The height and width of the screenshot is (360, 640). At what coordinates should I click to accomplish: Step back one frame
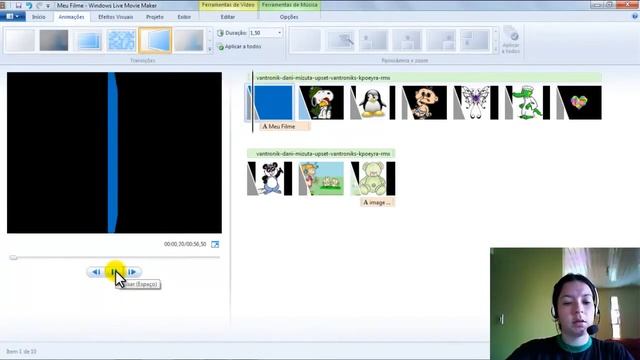pos(96,272)
